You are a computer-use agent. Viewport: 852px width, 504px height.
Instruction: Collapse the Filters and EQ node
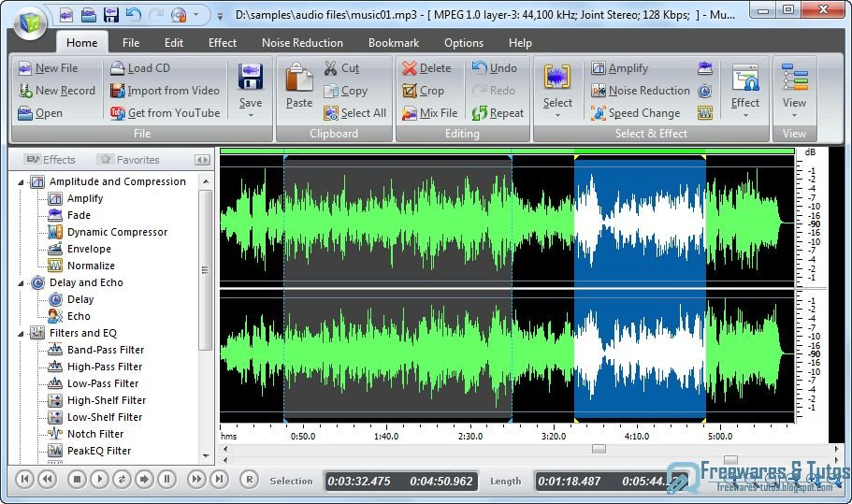[21, 334]
